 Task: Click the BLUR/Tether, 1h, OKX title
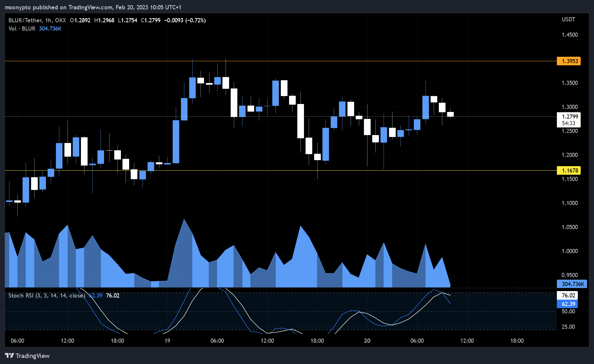point(37,20)
